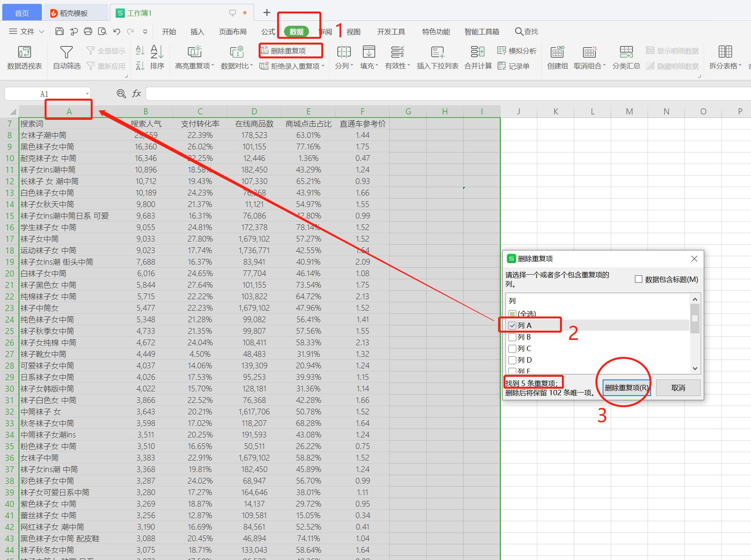Open the Name Box dropdown arrow
This screenshot has width=751, height=560.
(87, 94)
